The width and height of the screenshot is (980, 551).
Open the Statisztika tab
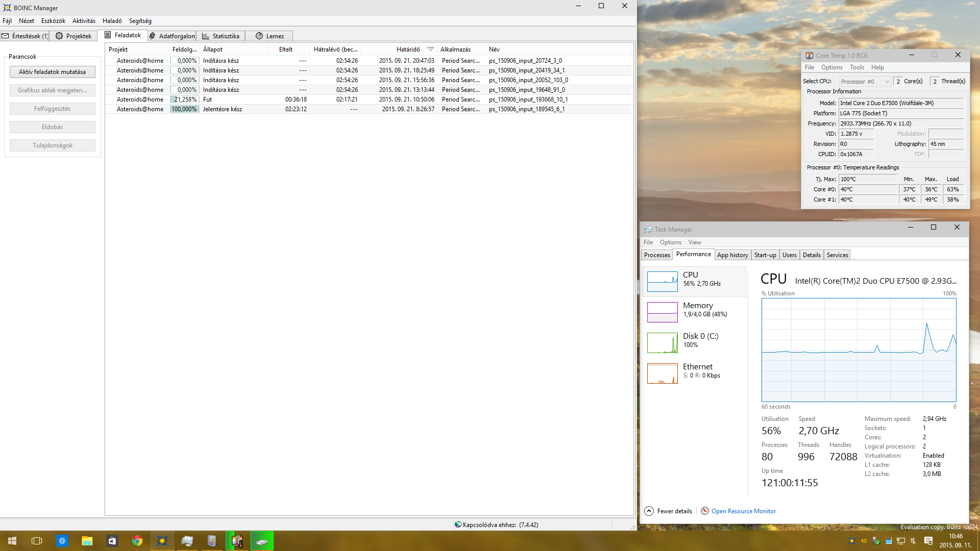click(220, 36)
